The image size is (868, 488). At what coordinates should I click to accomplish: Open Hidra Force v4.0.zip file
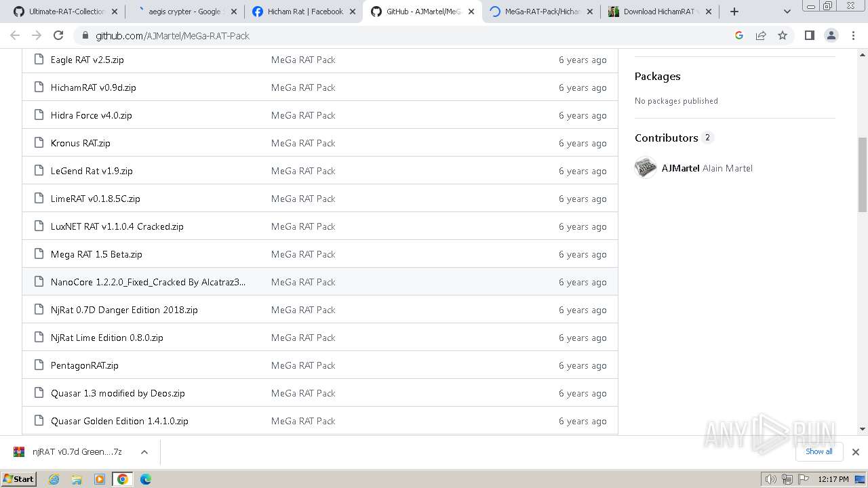[x=91, y=115]
